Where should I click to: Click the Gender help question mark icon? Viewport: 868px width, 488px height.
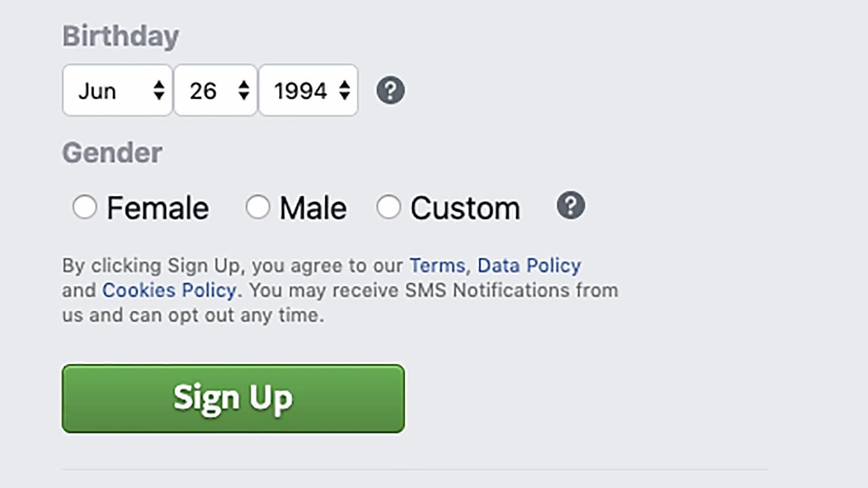[x=571, y=206]
